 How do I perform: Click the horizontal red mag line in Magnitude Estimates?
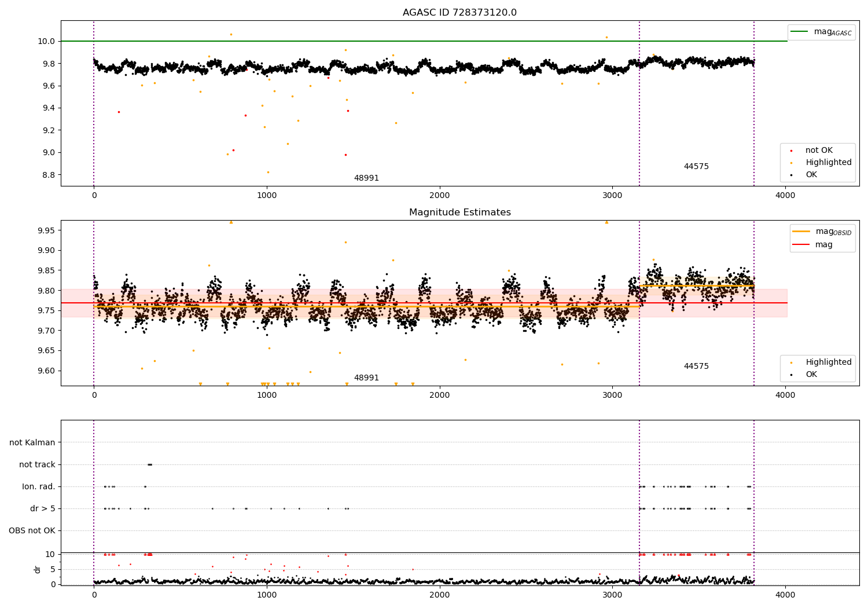click(x=424, y=303)
